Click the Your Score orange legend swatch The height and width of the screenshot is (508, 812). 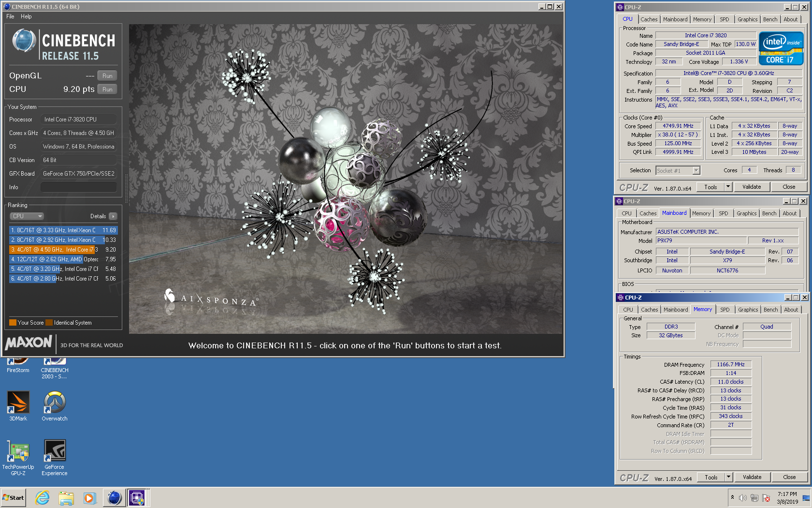pyautogui.click(x=13, y=323)
